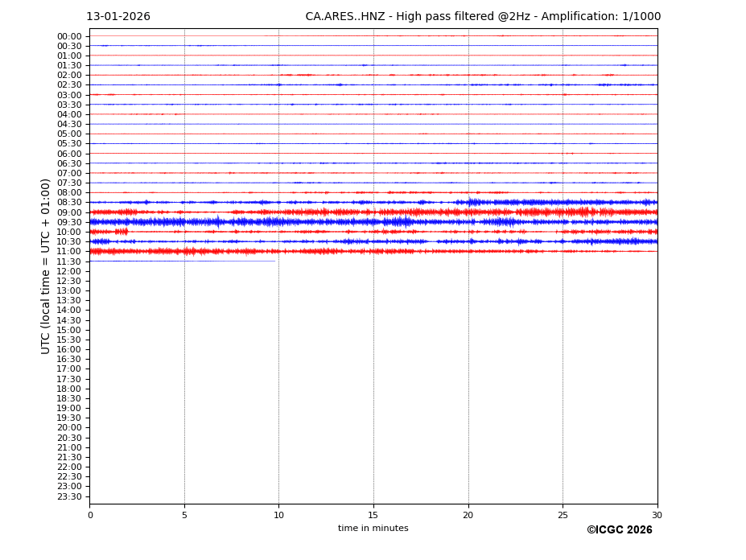Select the 11:30 time row label

point(69,261)
